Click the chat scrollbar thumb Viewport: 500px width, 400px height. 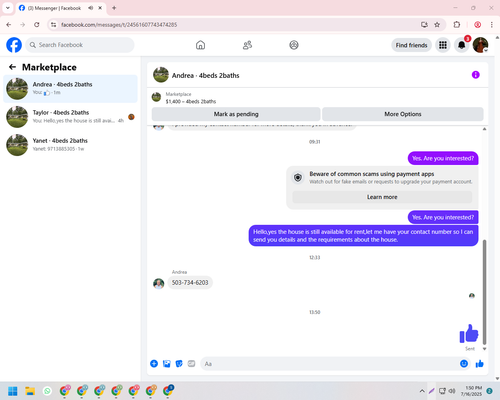[x=484, y=292]
